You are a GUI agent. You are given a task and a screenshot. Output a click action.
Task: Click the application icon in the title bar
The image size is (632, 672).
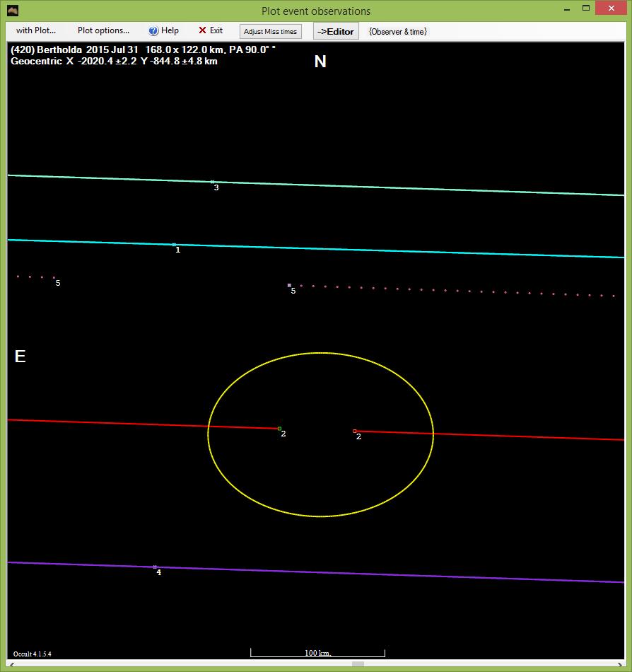pyautogui.click(x=13, y=11)
